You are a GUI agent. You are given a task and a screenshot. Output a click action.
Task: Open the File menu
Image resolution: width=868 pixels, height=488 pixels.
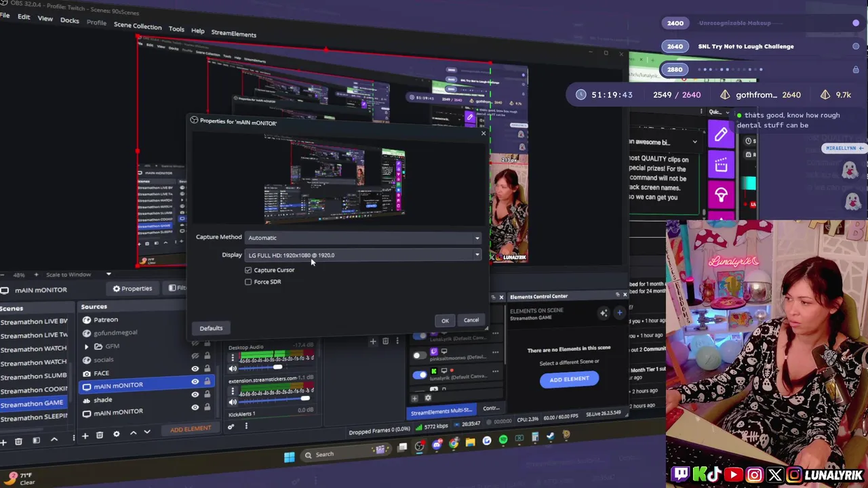[5, 15]
